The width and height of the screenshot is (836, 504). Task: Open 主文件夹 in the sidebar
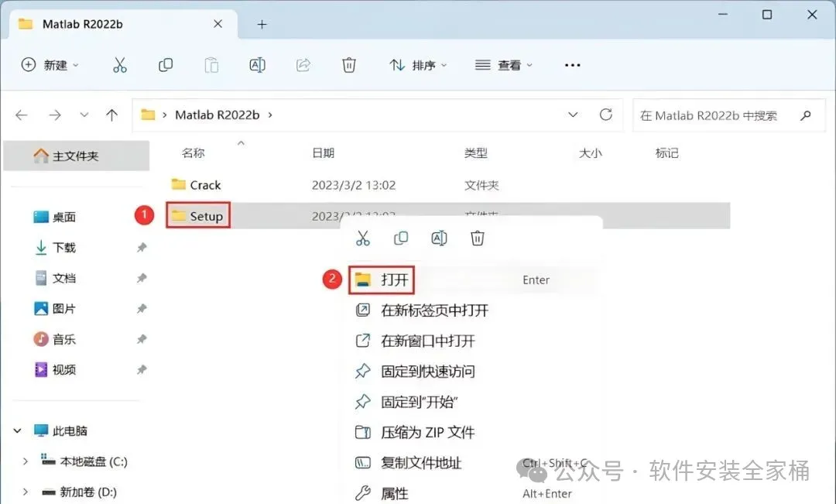click(76, 156)
